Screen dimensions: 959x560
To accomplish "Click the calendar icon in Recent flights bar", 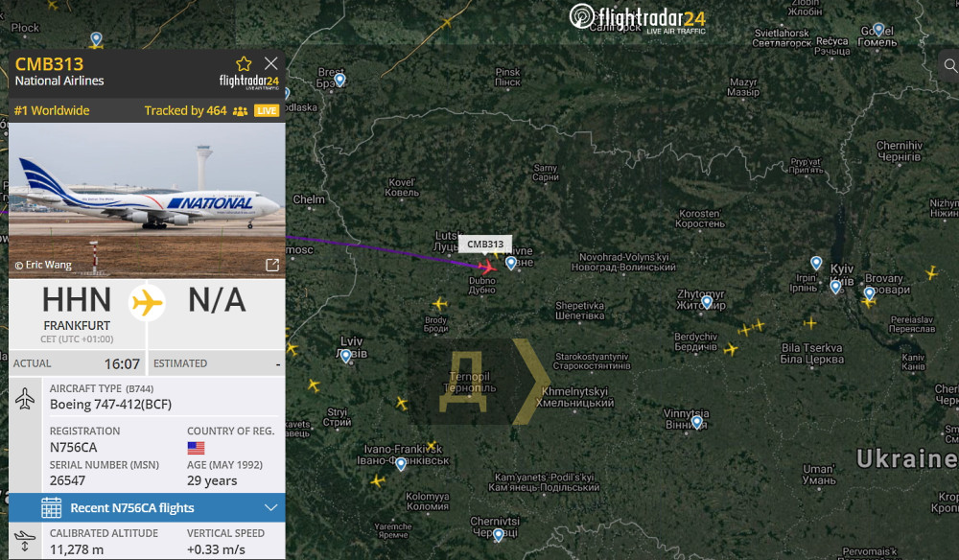I will (x=52, y=507).
